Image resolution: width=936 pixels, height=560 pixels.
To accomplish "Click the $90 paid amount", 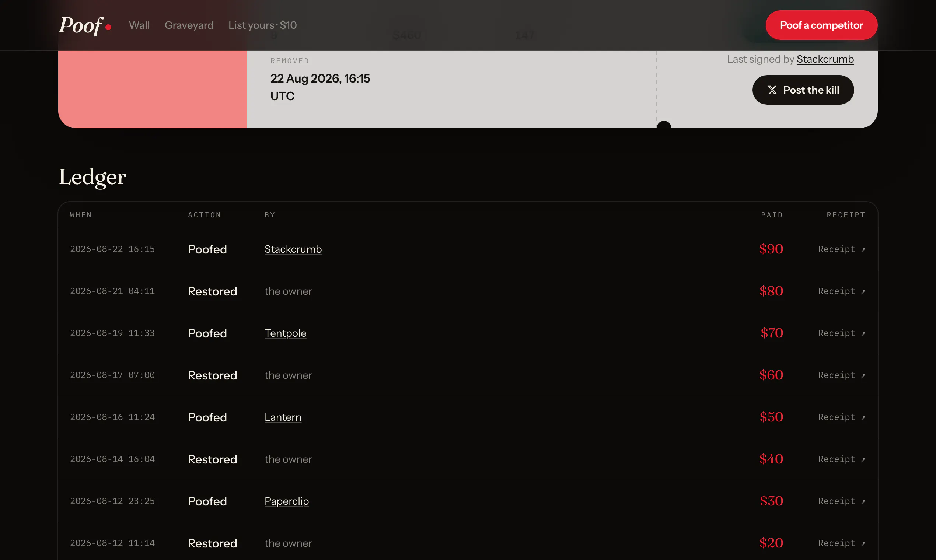I will tap(771, 249).
